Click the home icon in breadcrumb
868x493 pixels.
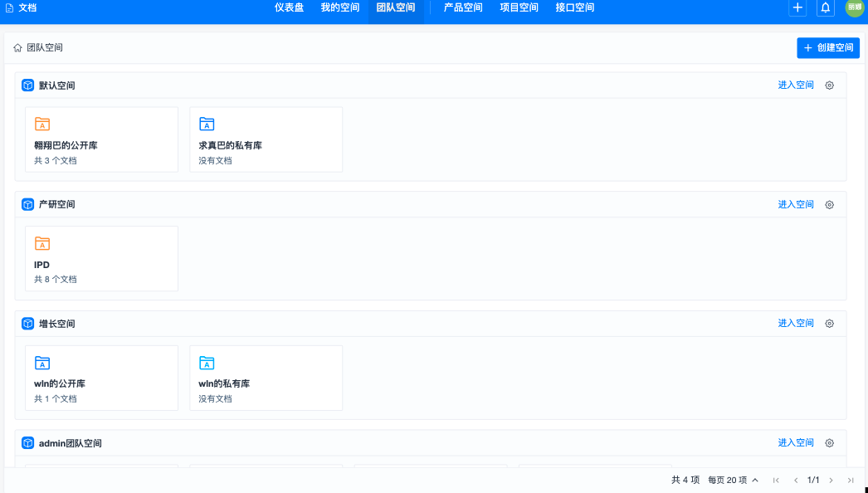point(17,48)
